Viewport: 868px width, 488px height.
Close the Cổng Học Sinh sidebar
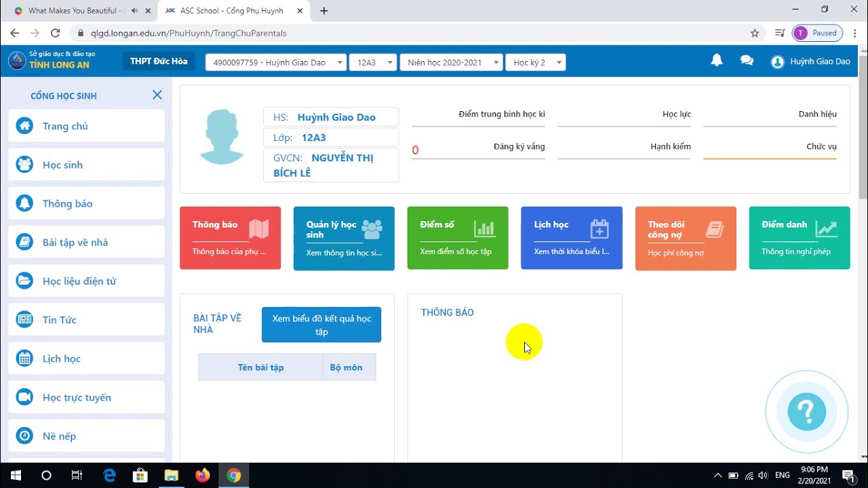(x=157, y=95)
